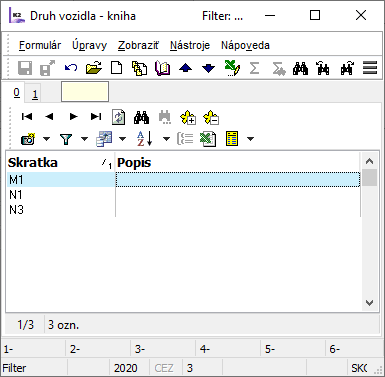Click the Save floppy disk icon

point(25,68)
